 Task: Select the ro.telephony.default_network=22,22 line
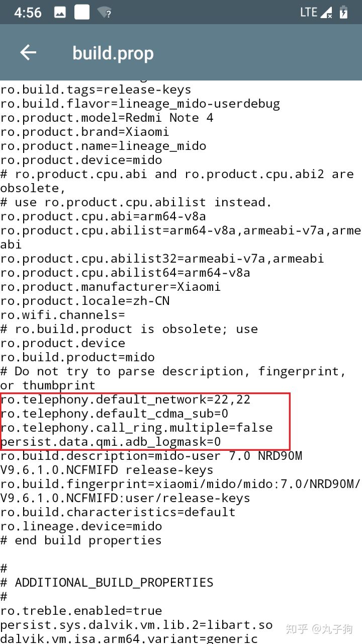[x=125, y=399]
